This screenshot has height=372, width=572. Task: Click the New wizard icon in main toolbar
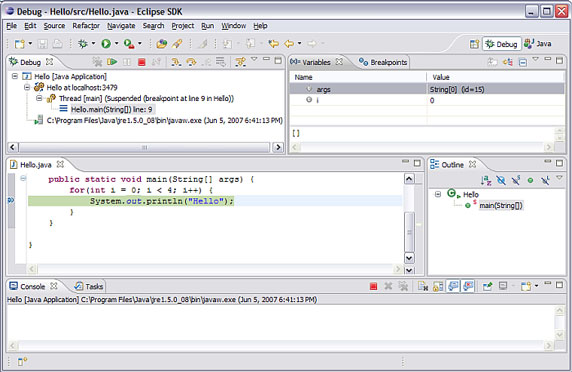[19, 44]
